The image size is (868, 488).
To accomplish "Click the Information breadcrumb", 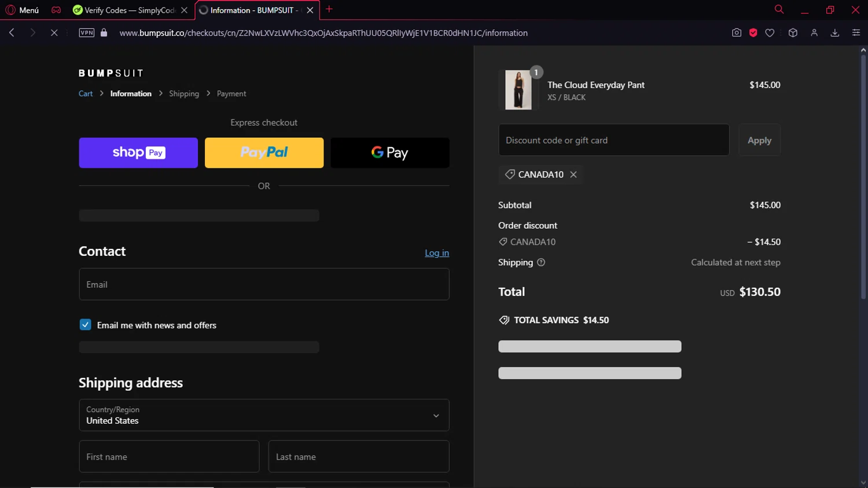I will pyautogui.click(x=131, y=94).
